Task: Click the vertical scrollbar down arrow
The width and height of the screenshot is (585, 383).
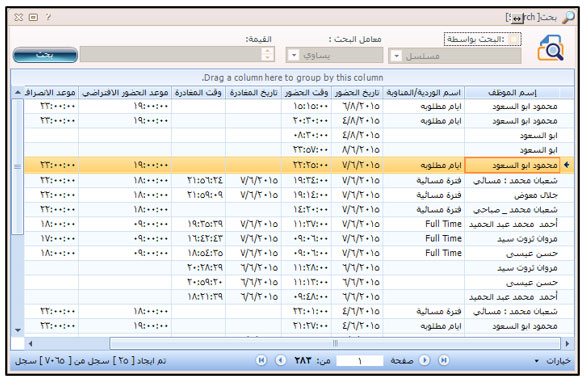Action: coord(18,330)
